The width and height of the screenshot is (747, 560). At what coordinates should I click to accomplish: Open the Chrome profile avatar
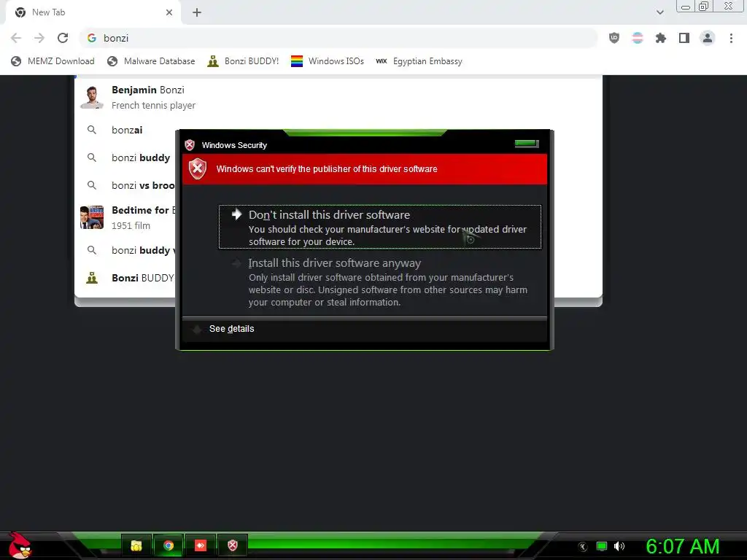pos(708,38)
